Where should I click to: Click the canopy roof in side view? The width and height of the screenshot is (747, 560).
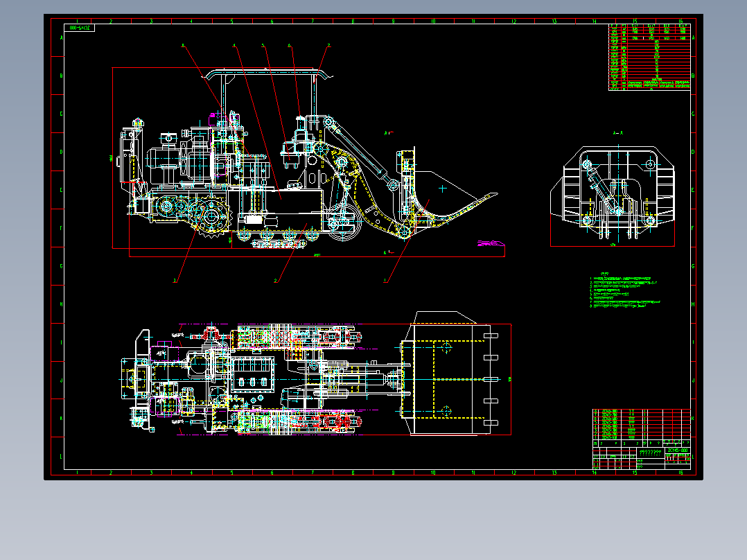[267, 73]
